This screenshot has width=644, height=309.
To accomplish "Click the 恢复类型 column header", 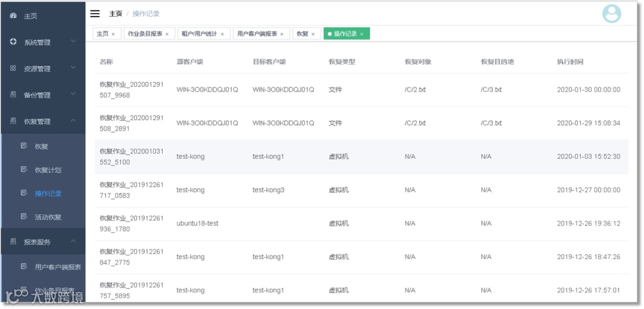I will point(342,62).
